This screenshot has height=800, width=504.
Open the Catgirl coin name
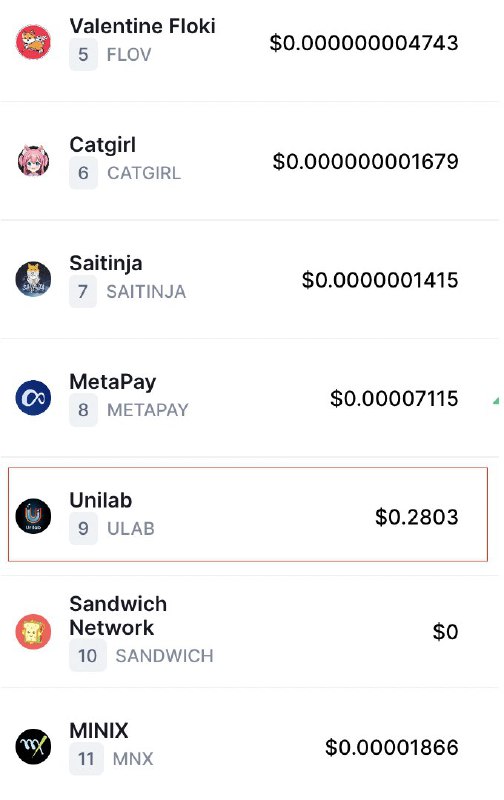pyautogui.click(x=103, y=145)
